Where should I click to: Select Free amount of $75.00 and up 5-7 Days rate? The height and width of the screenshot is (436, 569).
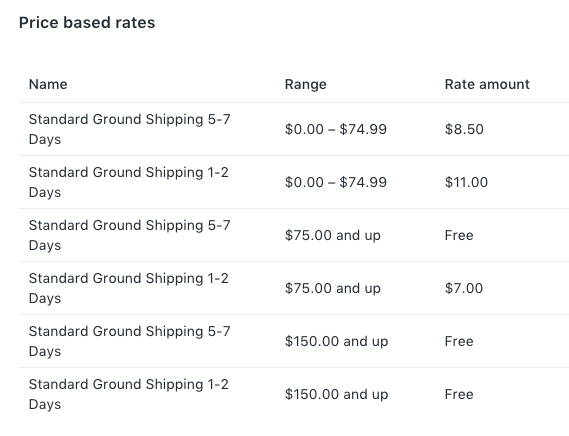(x=459, y=235)
